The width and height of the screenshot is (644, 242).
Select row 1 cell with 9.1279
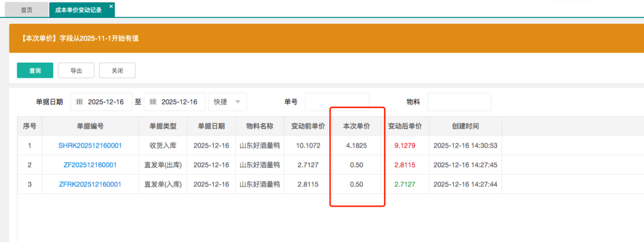point(405,145)
